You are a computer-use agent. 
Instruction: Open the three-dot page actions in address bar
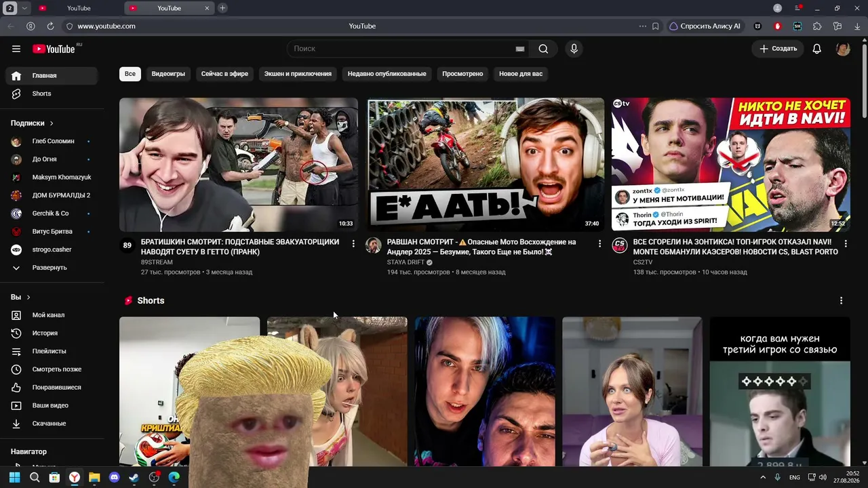(x=642, y=26)
